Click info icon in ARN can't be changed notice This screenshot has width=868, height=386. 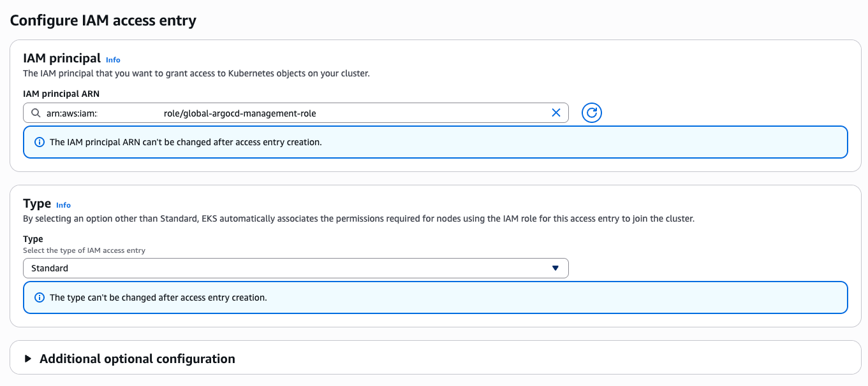[x=40, y=142]
